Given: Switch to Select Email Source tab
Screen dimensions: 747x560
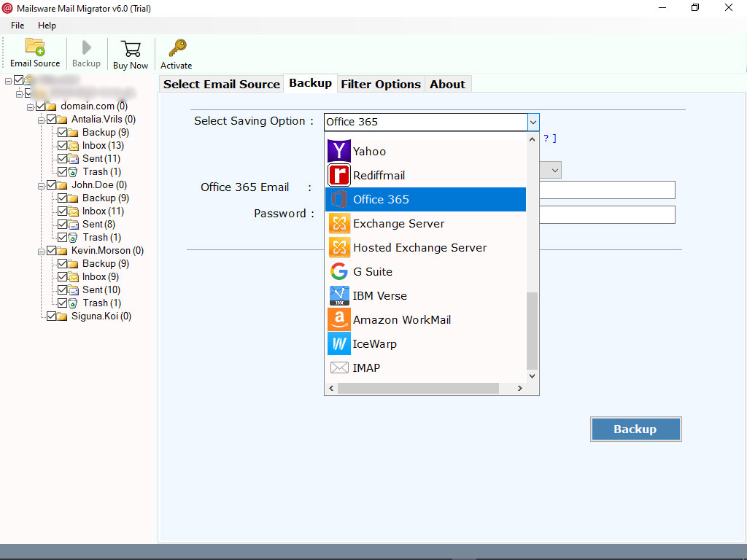Looking at the screenshot, I should (222, 85).
